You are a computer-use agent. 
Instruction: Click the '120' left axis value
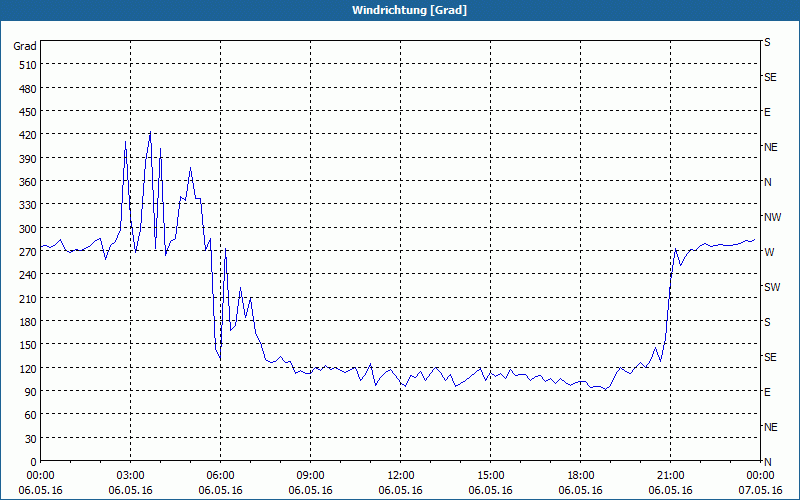pos(28,369)
